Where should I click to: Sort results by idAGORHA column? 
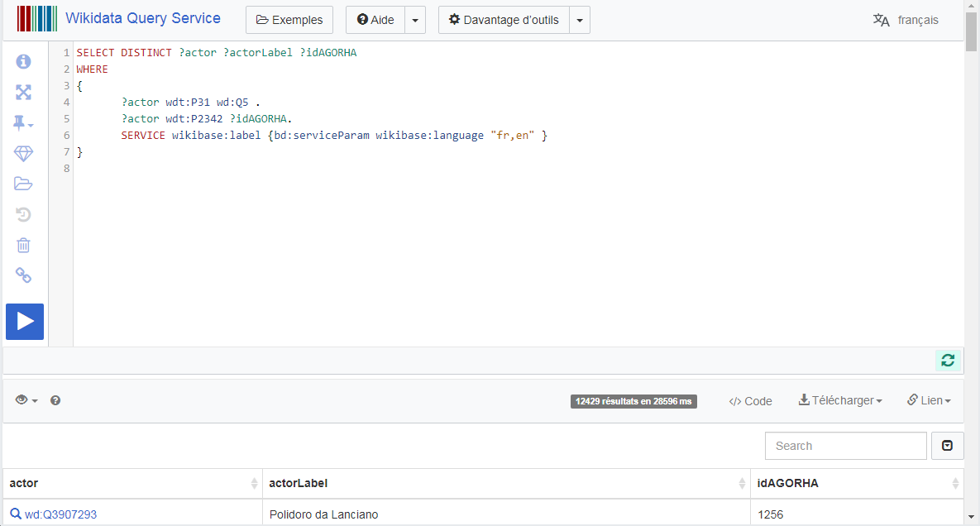pos(857,483)
